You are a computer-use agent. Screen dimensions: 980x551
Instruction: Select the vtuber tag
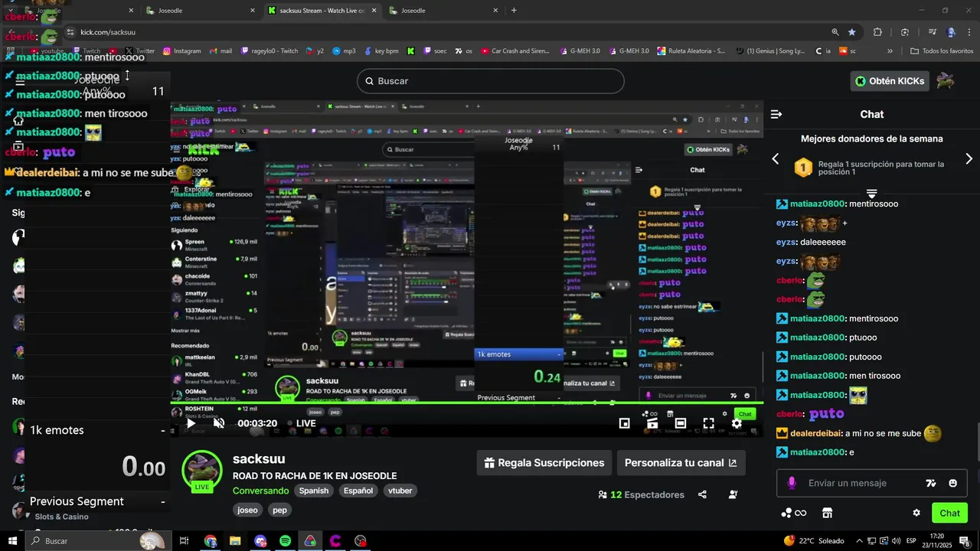[x=400, y=491]
